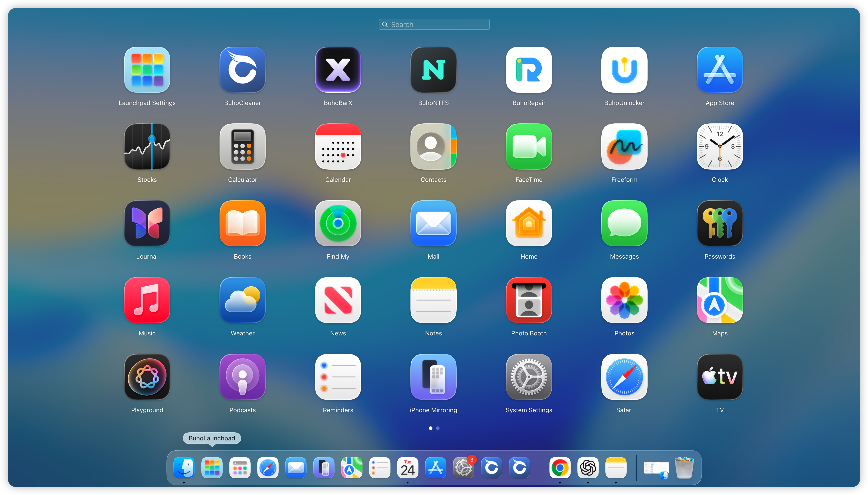The width and height of the screenshot is (868, 495).
Task: Open Google Chrome in the Dock
Action: tap(560, 468)
